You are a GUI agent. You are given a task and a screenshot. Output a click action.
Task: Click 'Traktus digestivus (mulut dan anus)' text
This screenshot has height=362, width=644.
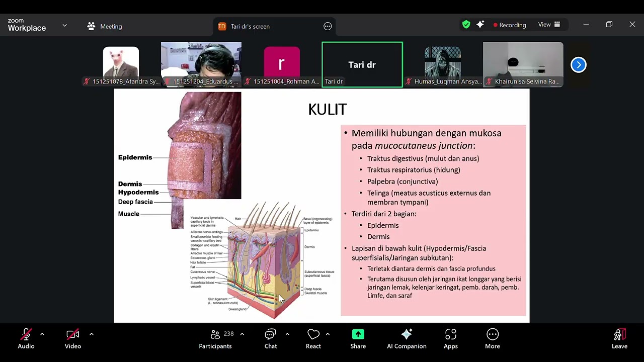point(423,158)
